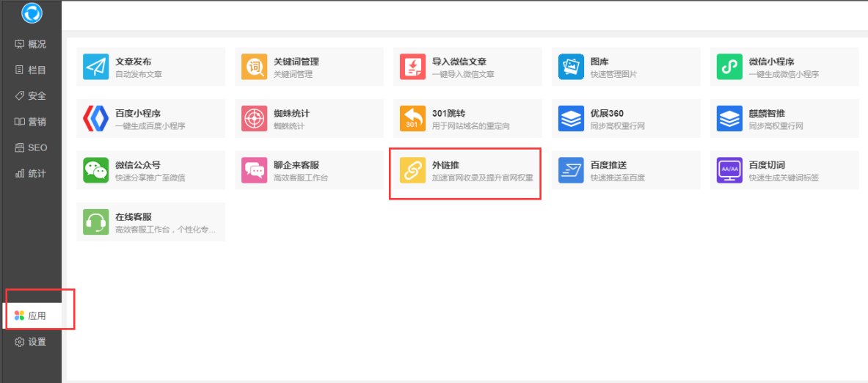Click the 图库 title text
The height and width of the screenshot is (383, 868).
click(x=599, y=62)
